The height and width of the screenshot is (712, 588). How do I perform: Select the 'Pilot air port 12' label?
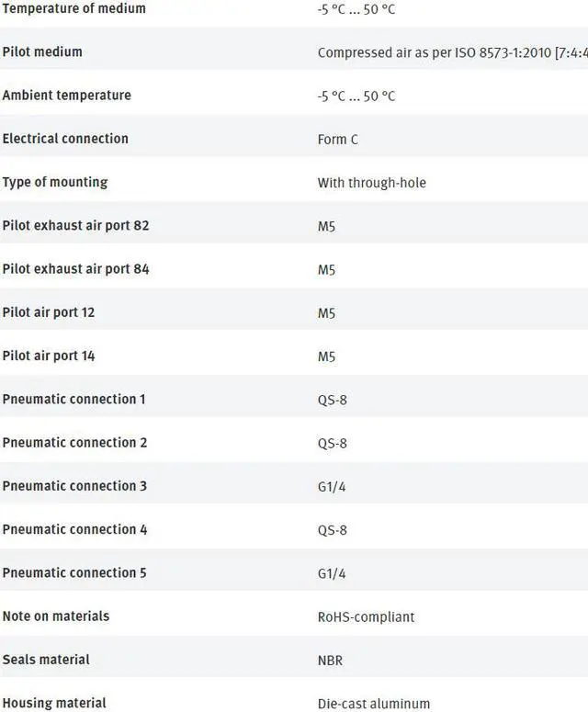49,312
